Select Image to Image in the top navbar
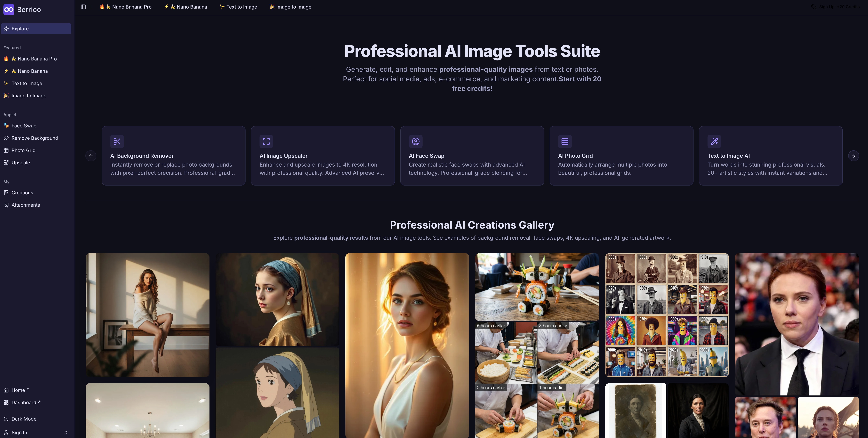 click(290, 6)
